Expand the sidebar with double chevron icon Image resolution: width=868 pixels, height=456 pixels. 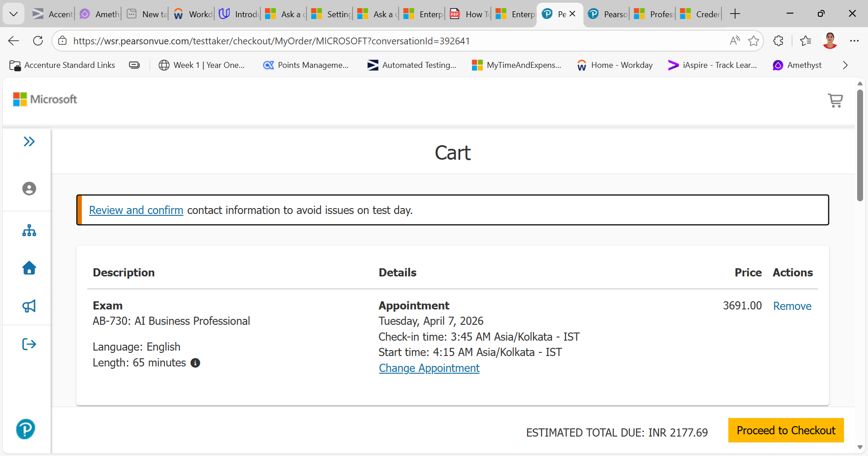29,142
